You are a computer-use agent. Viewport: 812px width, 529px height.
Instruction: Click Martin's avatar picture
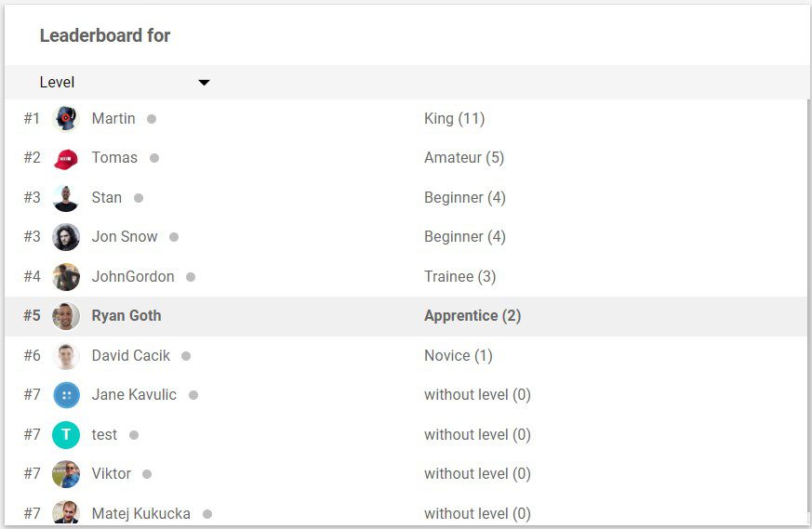point(66,119)
